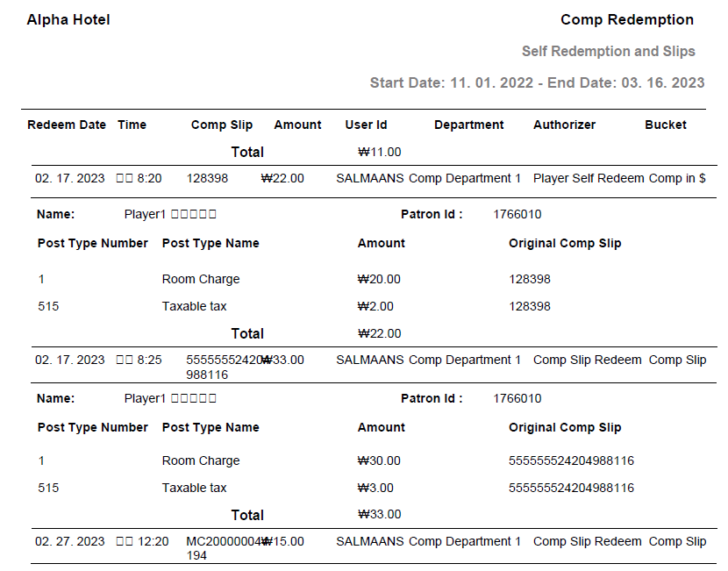Screen dimensions: 728x571
Task: Select the User Id column header
Action: pos(366,125)
